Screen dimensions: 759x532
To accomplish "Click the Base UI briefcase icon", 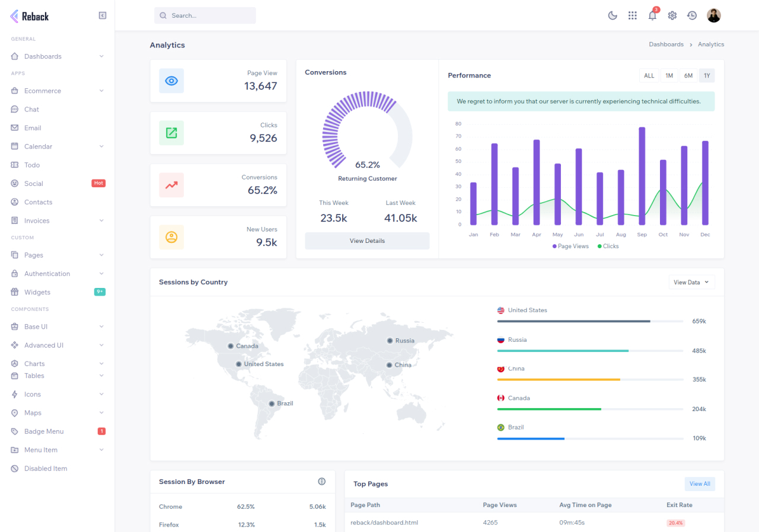I will click(x=15, y=326).
